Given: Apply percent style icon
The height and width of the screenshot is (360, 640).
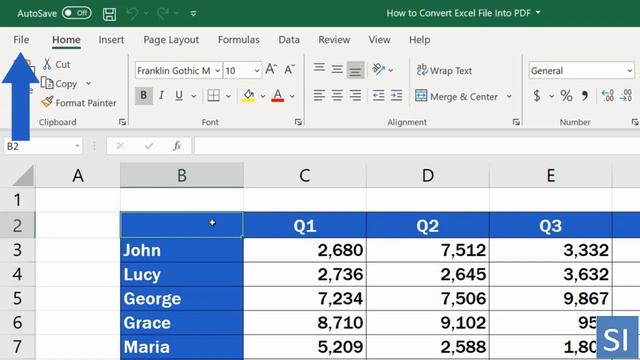Looking at the screenshot, I should [566, 96].
